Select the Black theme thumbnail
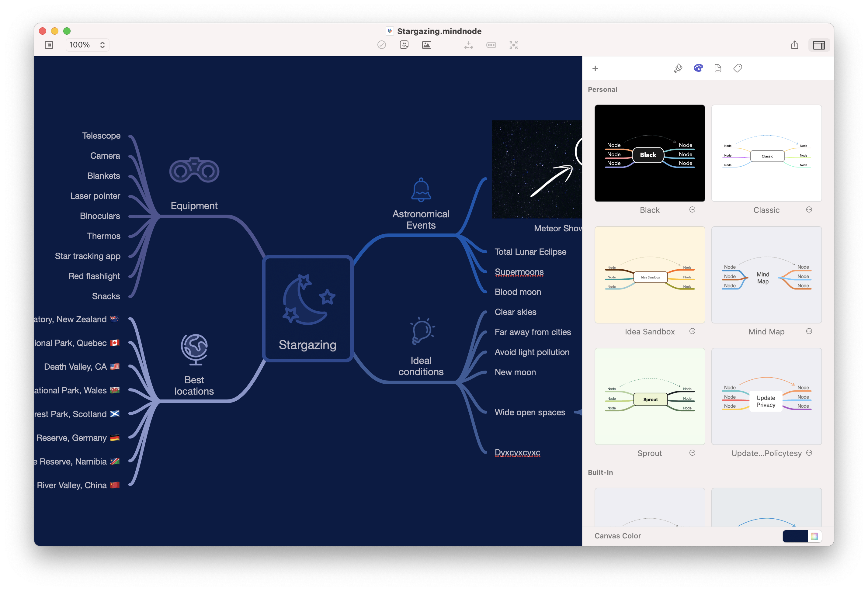 (x=650, y=153)
